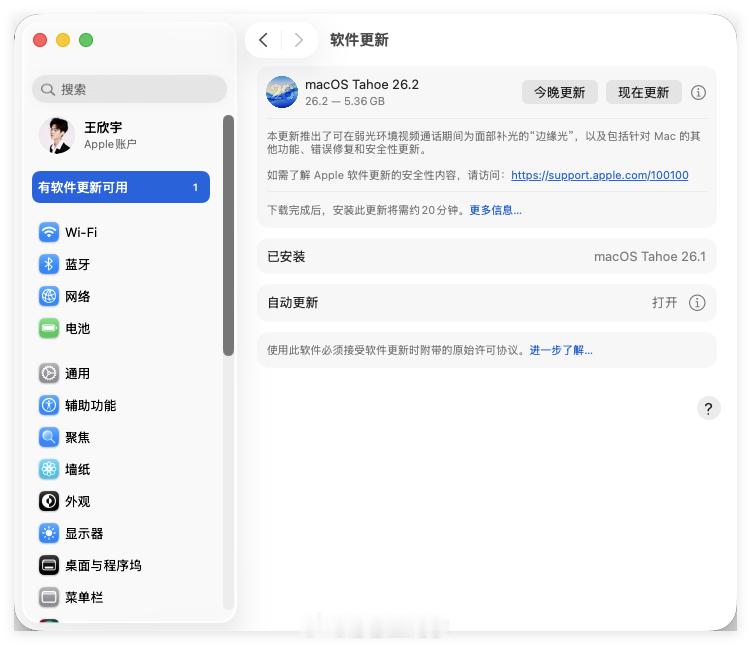Click the 自动更新 row label

(293, 303)
